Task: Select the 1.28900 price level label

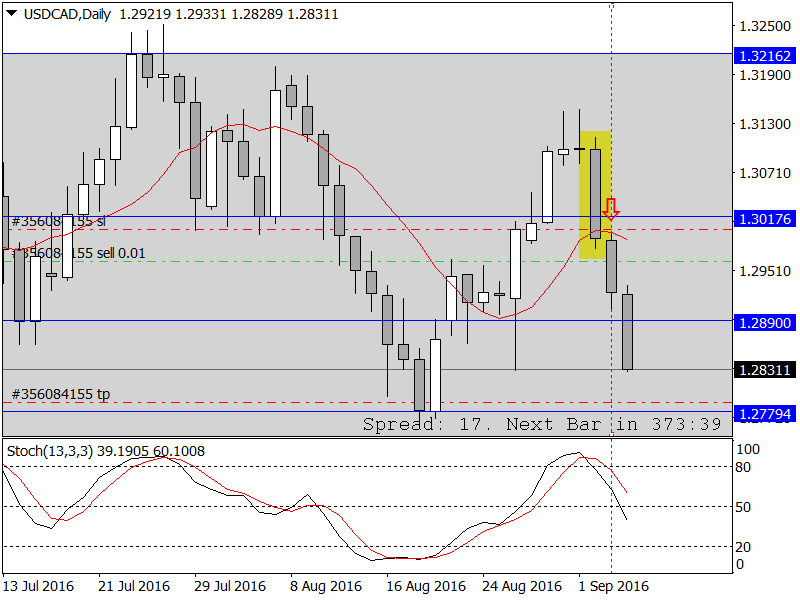Action: 765,322
